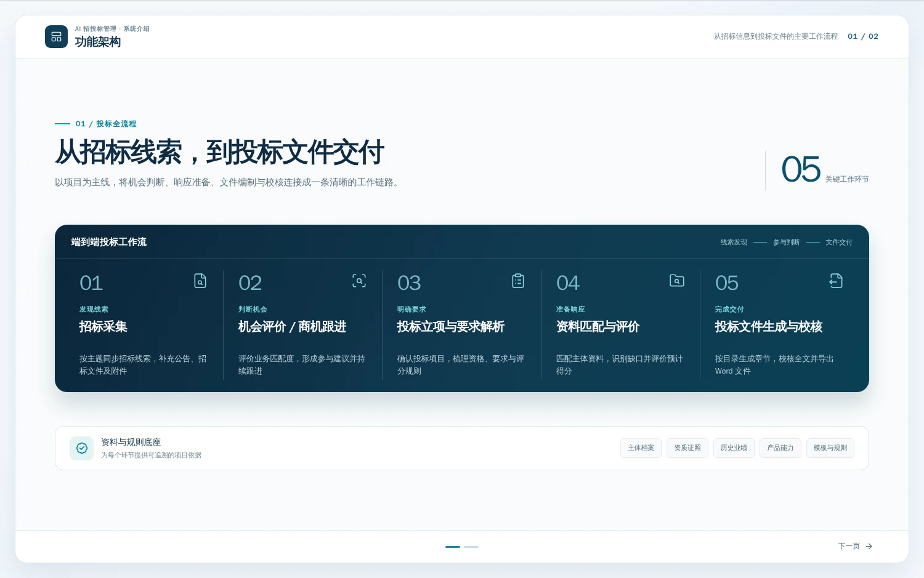Select the 资质证照 tag
Image resolution: width=924 pixels, height=578 pixels.
687,448
